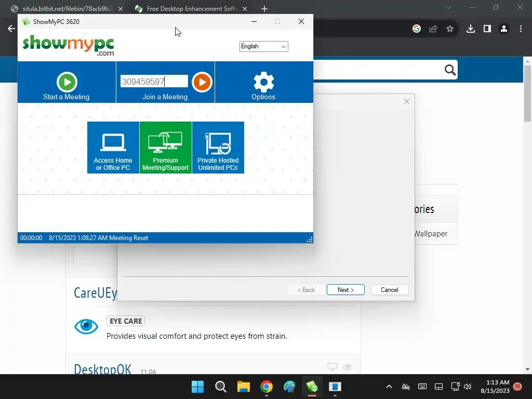Open a new Chrome tab
This screenshot has height=399, width=532.
point(264,9)
